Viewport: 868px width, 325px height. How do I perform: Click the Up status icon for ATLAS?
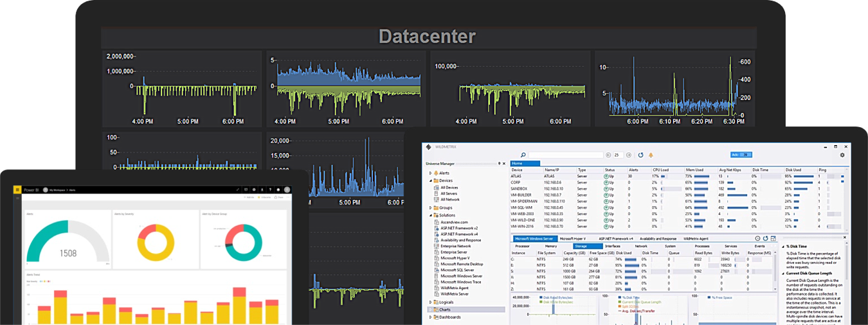point(605,175)
